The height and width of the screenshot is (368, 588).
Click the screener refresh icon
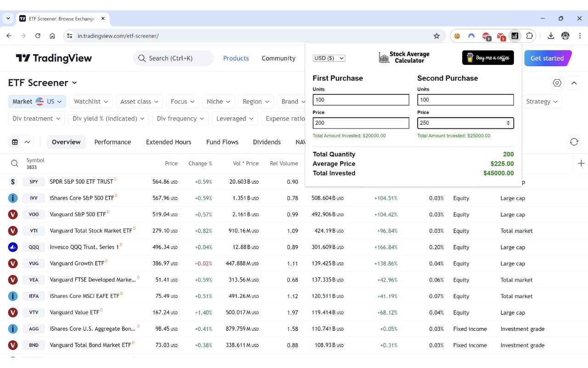pyautogui.click(x=574, y=142)
